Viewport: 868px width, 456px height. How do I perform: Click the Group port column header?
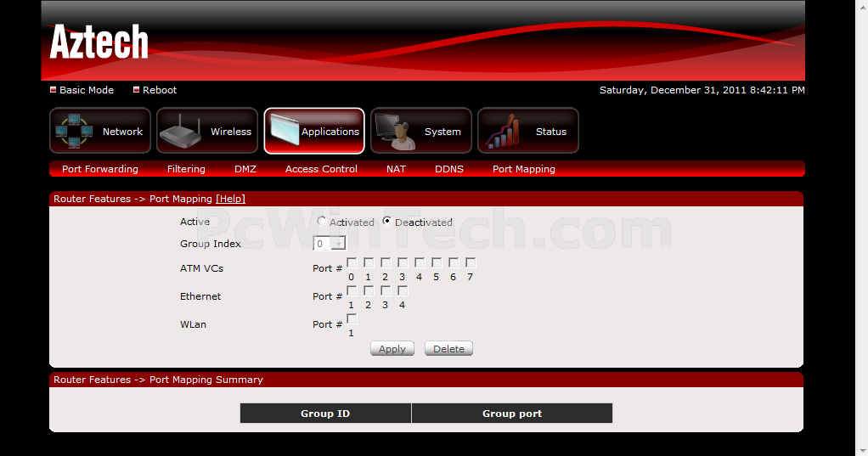tap(512, 414)
